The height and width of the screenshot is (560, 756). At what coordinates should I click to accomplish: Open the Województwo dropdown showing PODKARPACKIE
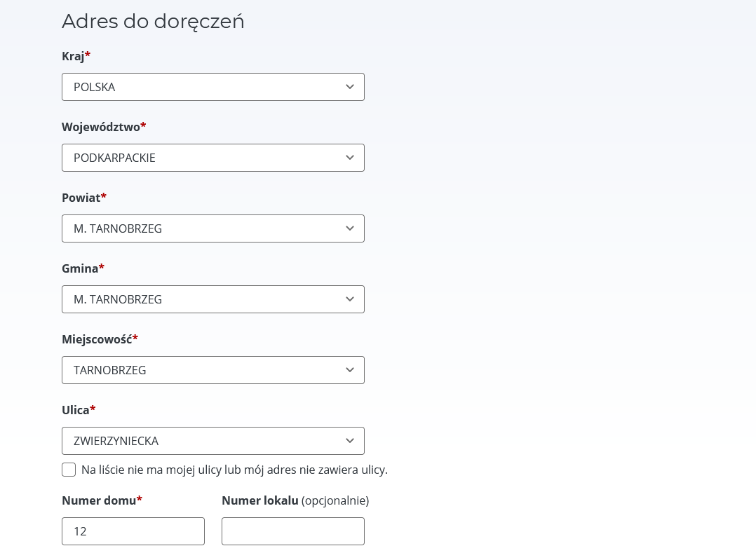point(203,158)
